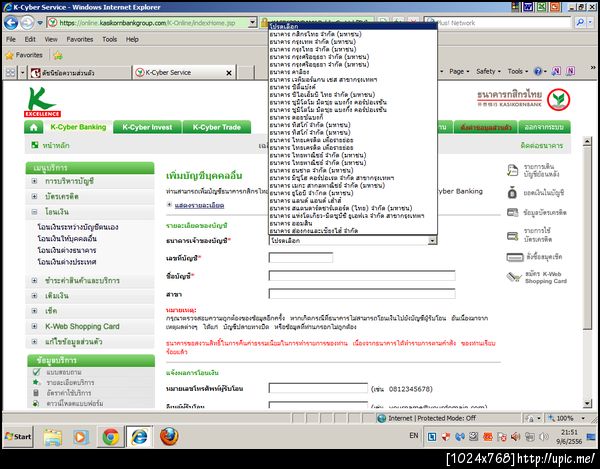Open the รายการเดินบัญชีย้อนหลัง shortcut icon
600x469 pixels.
point(512,170)
